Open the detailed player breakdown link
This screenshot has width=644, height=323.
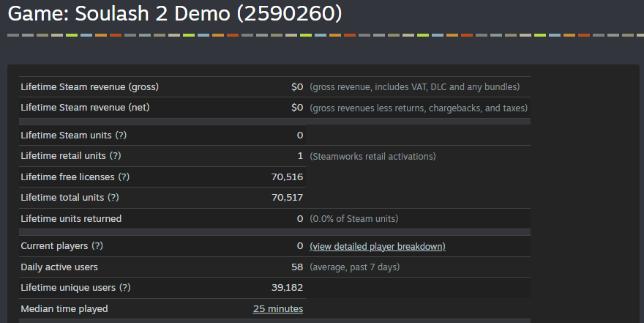pyautogui.click(x=378, y=247)
